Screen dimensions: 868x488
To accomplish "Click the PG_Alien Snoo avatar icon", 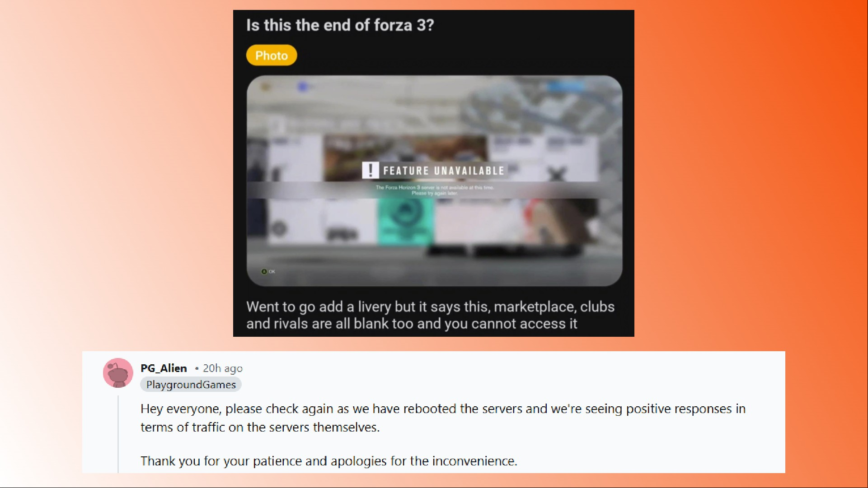I will tap(118, 373).
